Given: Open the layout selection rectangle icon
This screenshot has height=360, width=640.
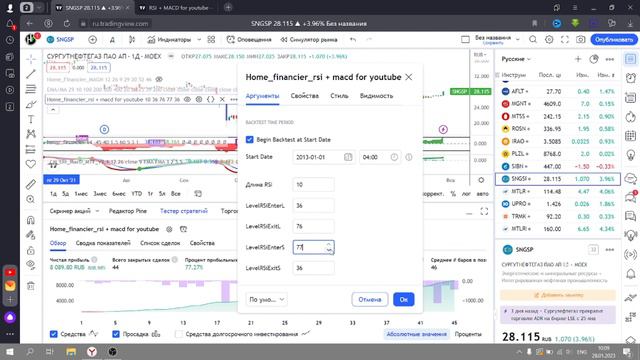Looking at the screenshot, I should click(465, 40).
